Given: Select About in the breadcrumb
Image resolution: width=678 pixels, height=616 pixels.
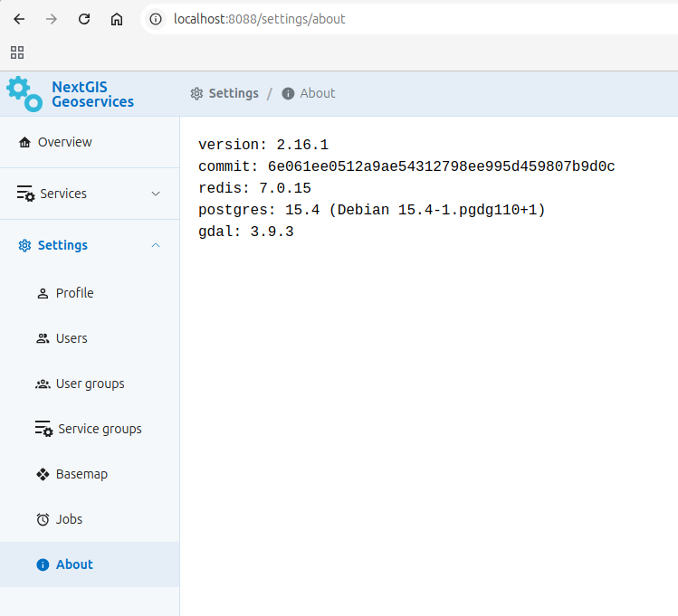Looking at the screenshot, I should (317, 93).
